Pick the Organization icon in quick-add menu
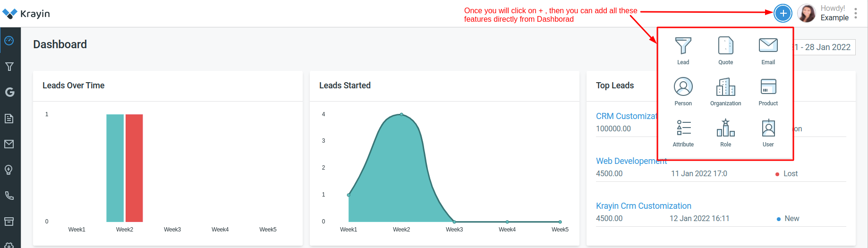This screenshot has width=868, height=248. (x=725, y=87)
